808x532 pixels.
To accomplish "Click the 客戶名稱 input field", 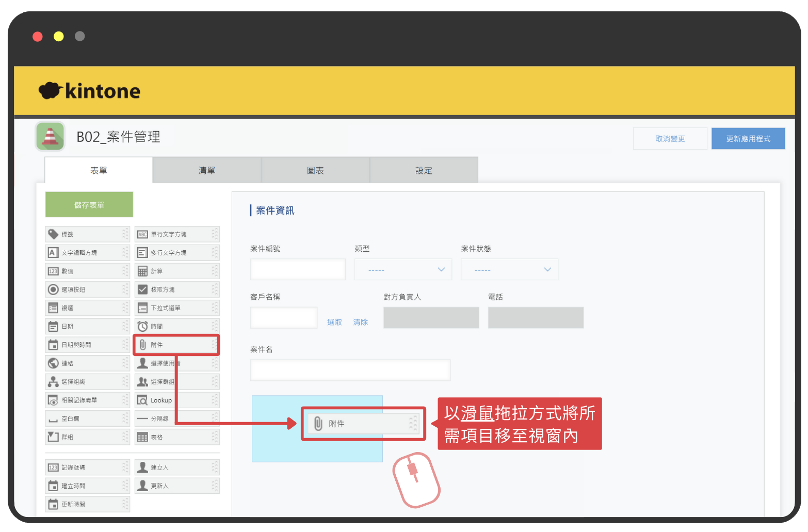I will 283,318.
